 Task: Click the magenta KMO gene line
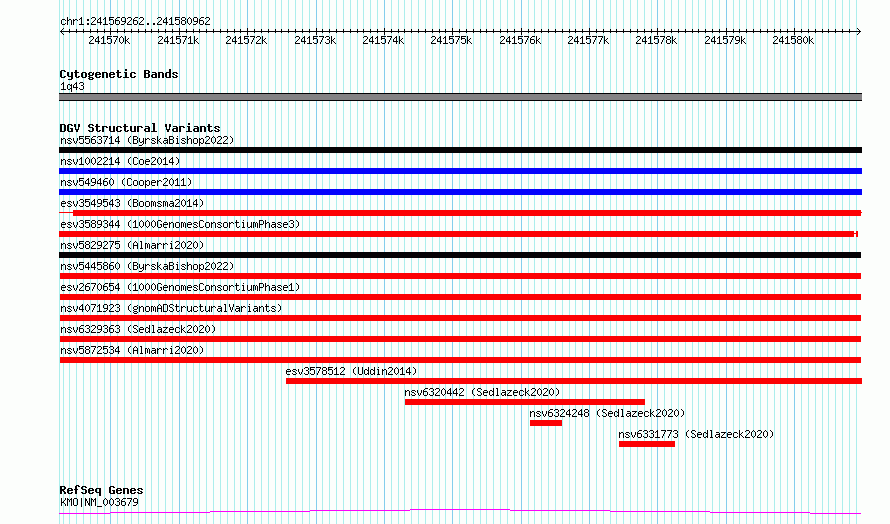coord(460,512)
